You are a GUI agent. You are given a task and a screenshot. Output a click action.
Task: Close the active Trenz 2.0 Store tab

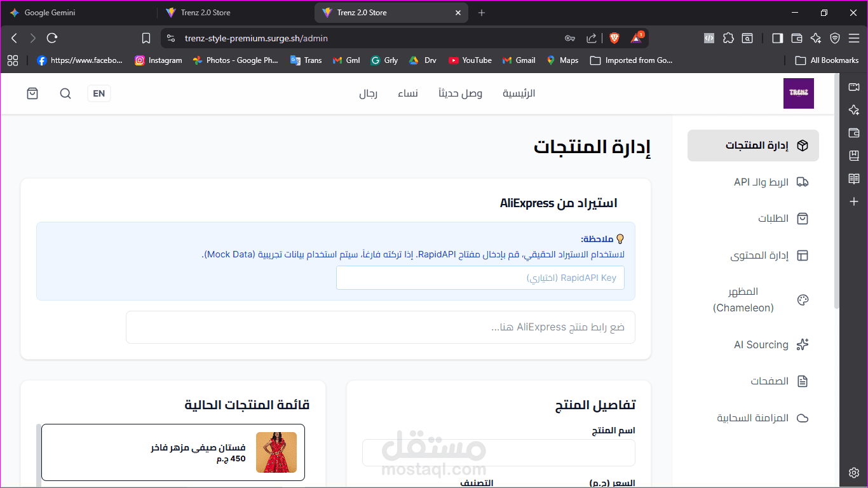tap(458, 13)
